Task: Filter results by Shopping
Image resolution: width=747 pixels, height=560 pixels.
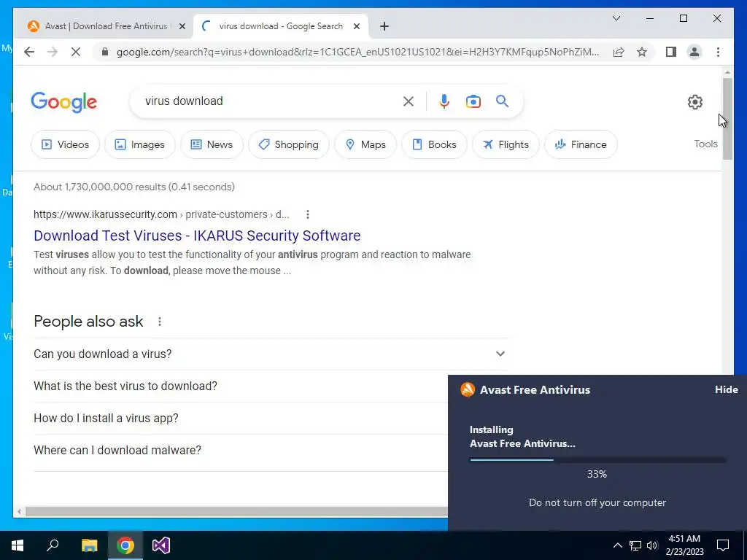Action: point(289,144)
